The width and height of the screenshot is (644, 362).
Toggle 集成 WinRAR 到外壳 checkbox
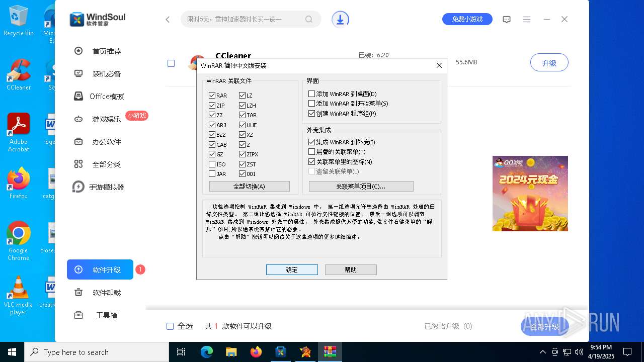(x=312, y=142)
